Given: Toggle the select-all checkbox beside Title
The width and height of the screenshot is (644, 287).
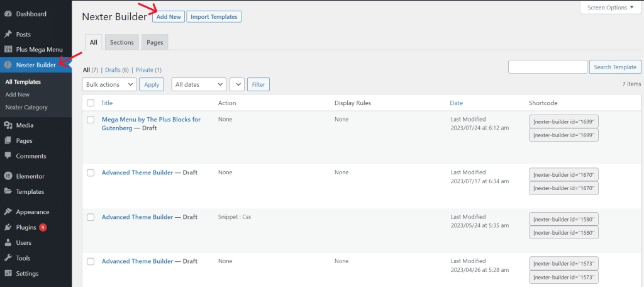Looking at the screenshot, I should pos(91,103).
